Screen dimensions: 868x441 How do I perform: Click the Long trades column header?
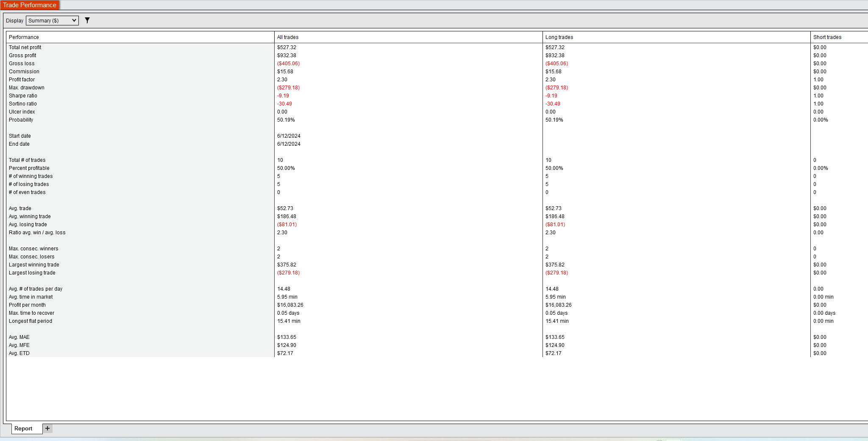[676, 37]
